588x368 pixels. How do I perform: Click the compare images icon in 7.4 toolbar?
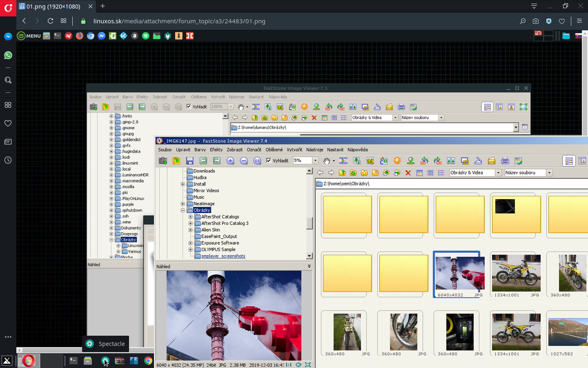[451, 161]
